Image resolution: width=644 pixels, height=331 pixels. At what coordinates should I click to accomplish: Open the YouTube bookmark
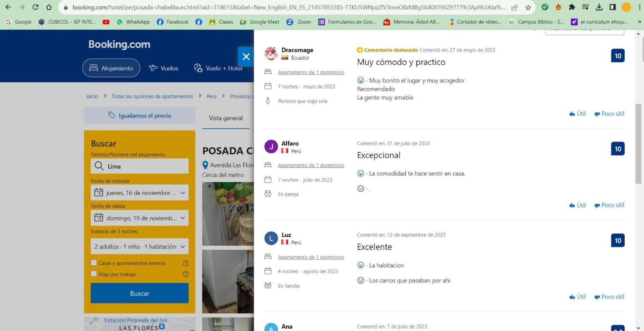click(106, 22)
